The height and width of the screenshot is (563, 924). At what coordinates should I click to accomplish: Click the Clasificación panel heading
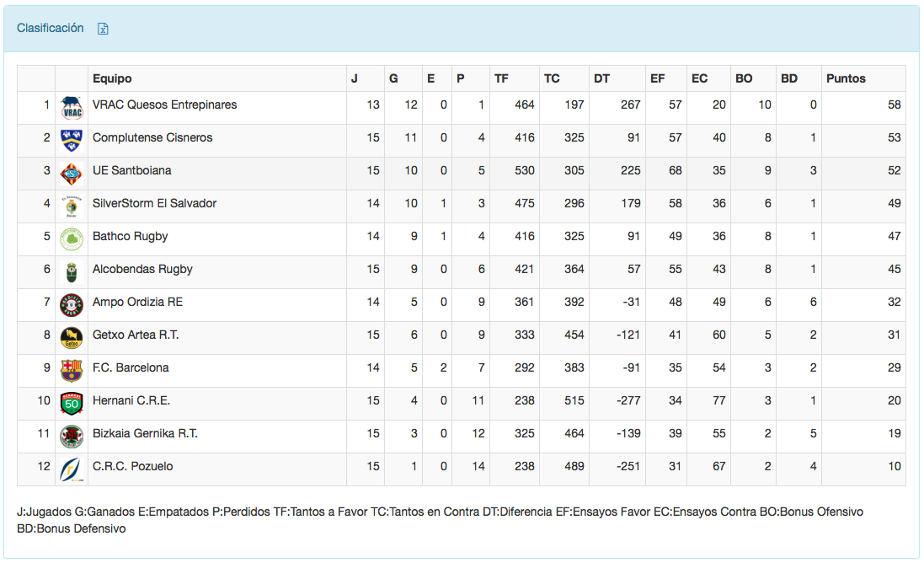click(x=51, y=28)
